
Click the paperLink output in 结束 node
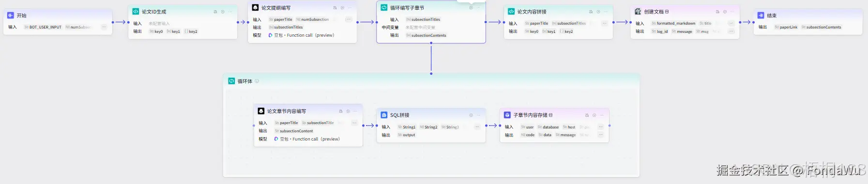point(786,27)
